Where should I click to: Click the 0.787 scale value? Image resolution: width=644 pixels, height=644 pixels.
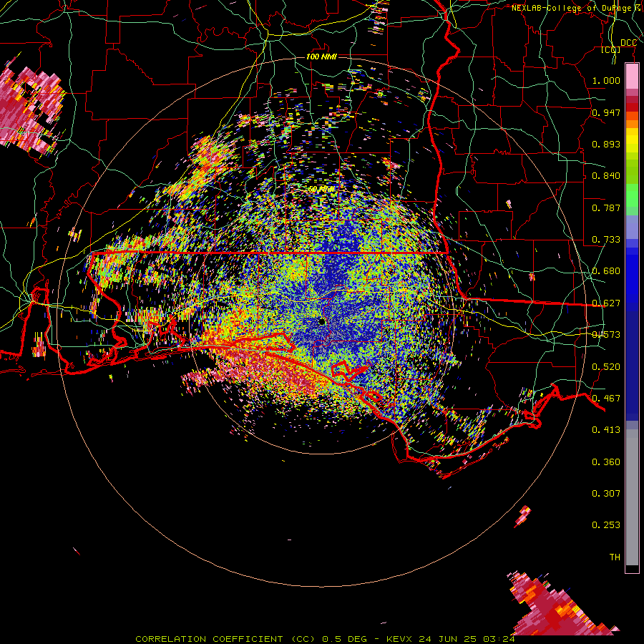tap(606, 208)
